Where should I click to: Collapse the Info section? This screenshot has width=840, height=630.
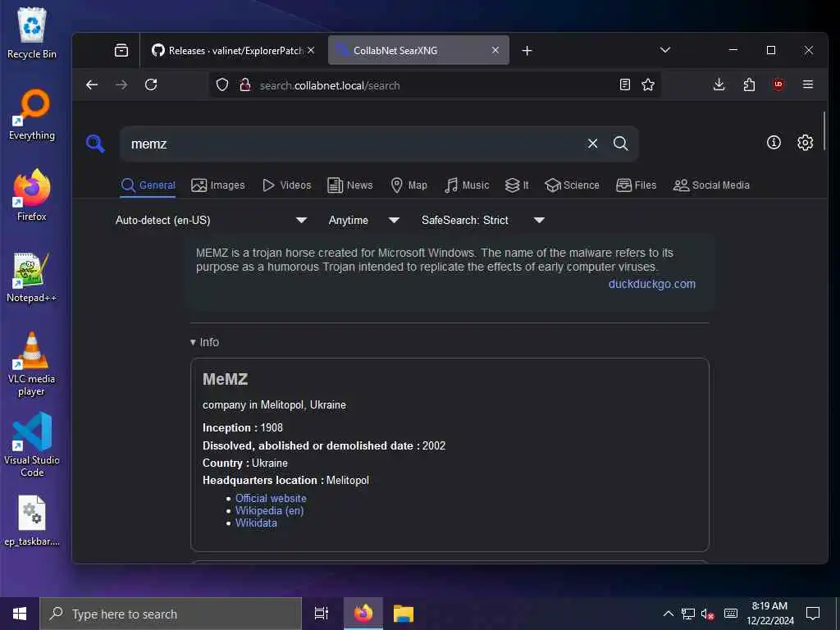point(204,342)
